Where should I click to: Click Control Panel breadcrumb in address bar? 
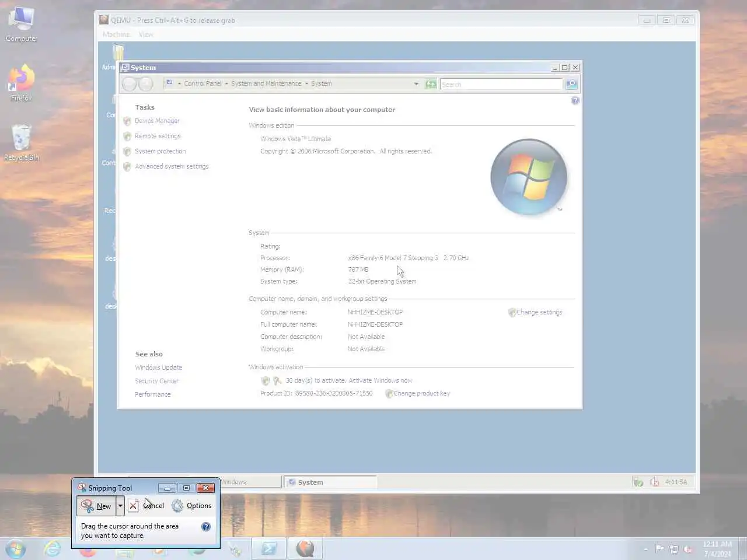(x=203, y=83)
